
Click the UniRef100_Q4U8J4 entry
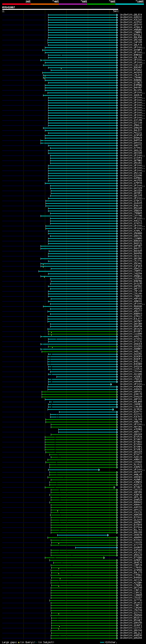[x=131, y=95]
